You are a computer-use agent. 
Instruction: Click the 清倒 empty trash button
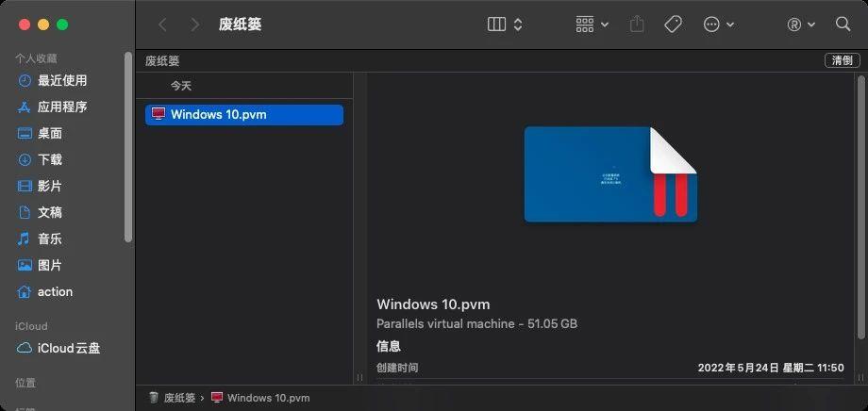[x=842, y=61]
